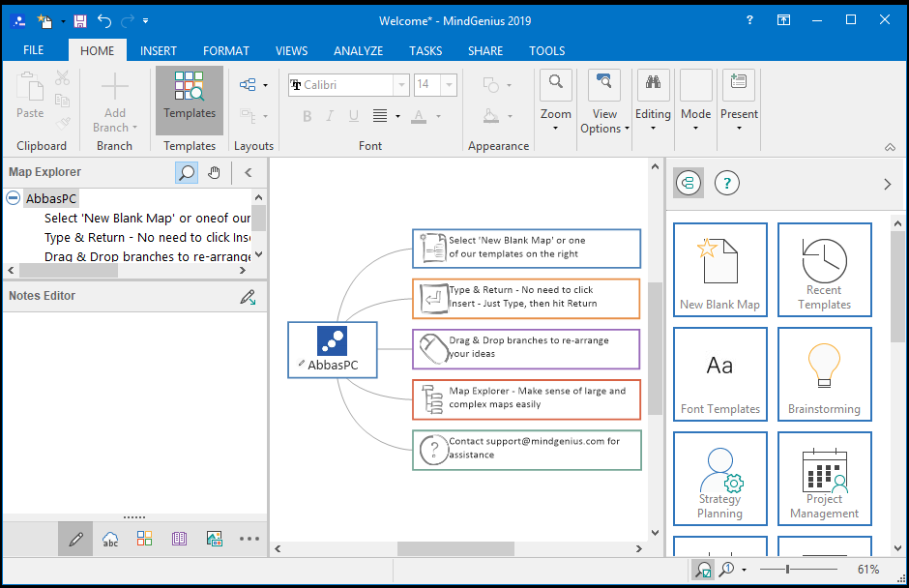Click the New Blank Map template tile

[720, 270]
